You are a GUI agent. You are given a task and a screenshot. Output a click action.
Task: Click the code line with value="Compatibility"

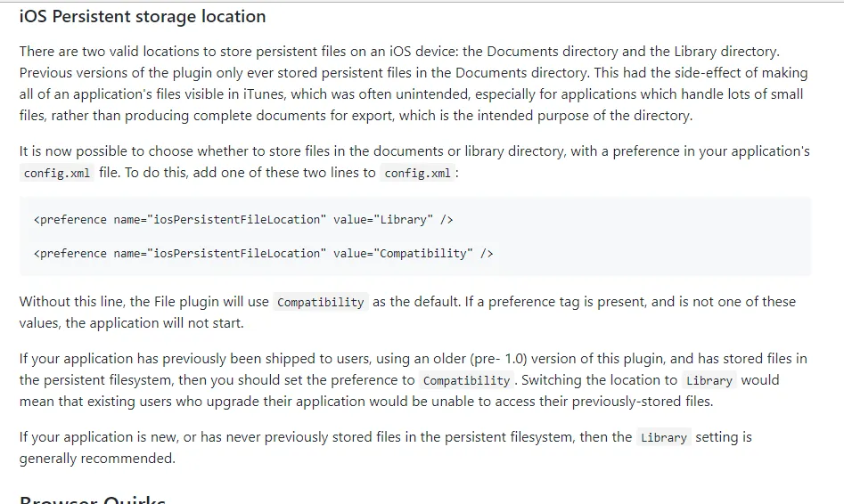click(x=263, y=254)
